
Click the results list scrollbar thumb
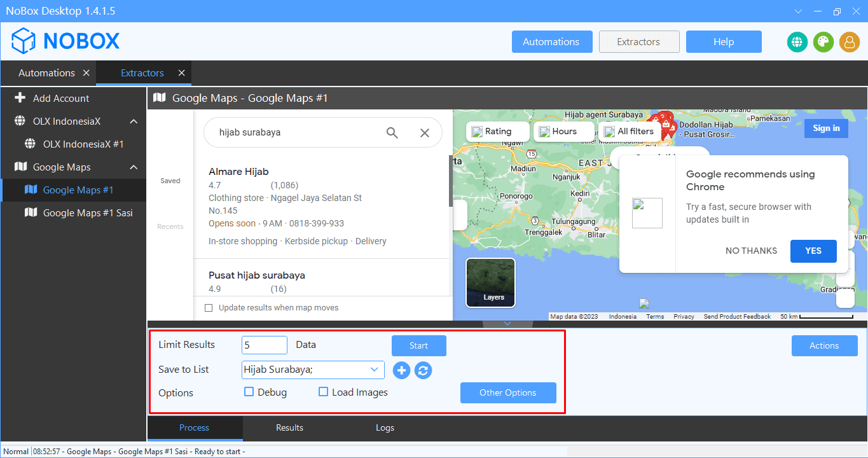click(x=451, y=181)
